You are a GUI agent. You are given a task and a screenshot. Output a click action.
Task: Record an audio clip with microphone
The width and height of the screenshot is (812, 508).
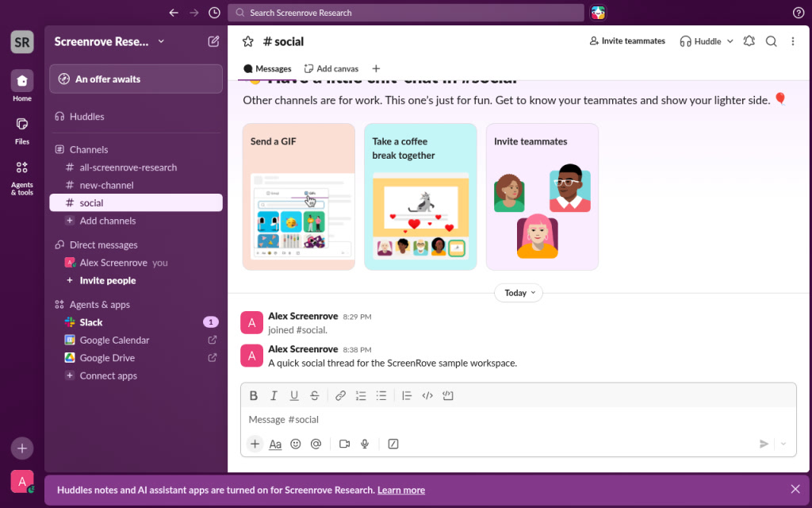tap(365, 444)
